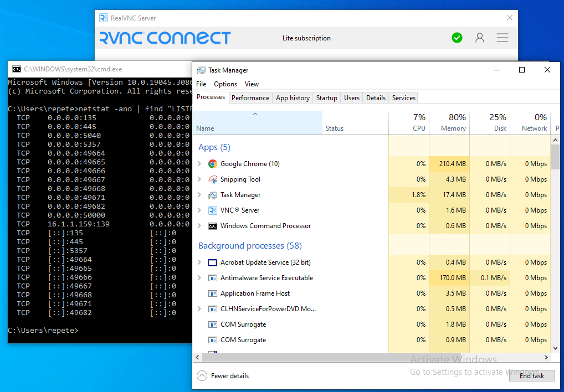Click the COM Surrogate process icon
Screen dimensions: 564x392
pos(213,324)
